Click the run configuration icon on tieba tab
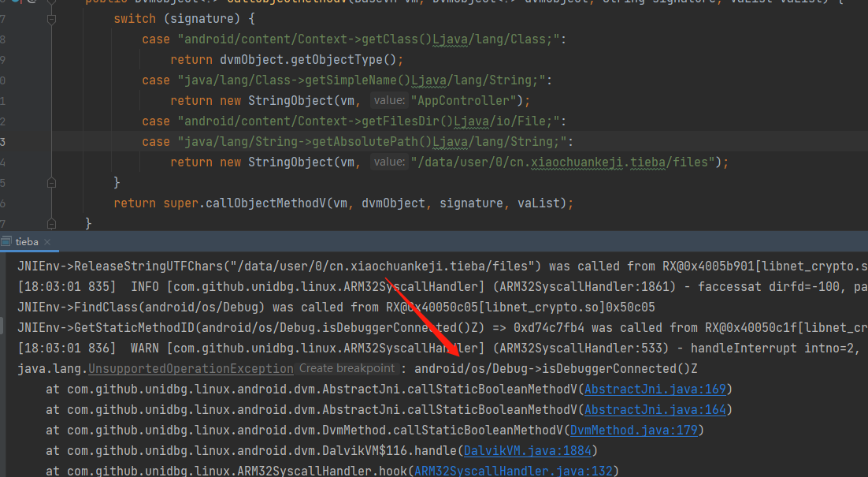 tap(6, 241)
